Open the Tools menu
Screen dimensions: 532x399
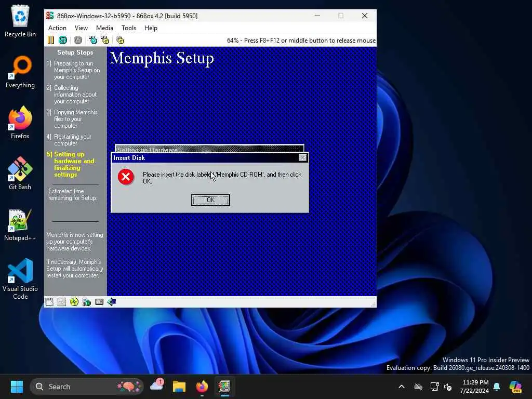coord(129,28)
